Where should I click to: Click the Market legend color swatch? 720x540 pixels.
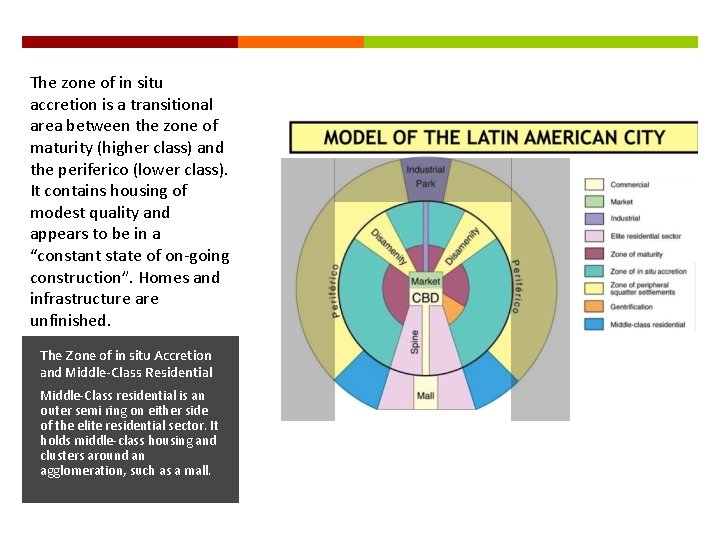pyautogui.click(x=594, y=202)
